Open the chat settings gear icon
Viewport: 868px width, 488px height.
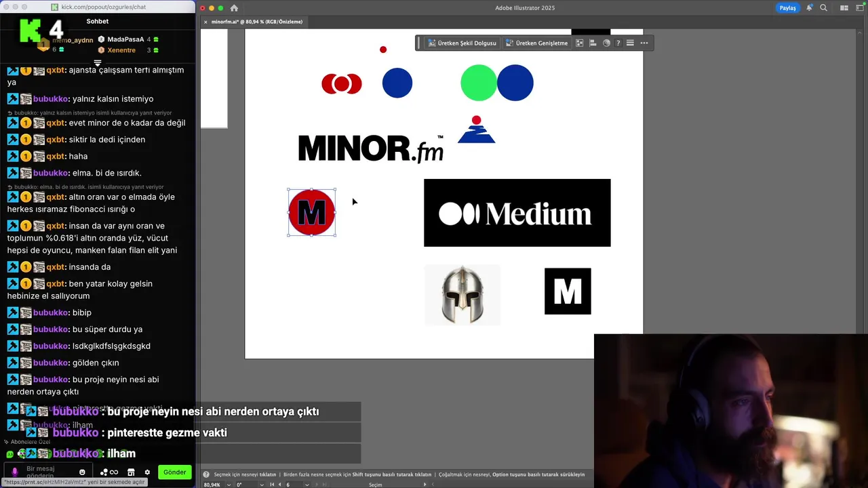147,472
